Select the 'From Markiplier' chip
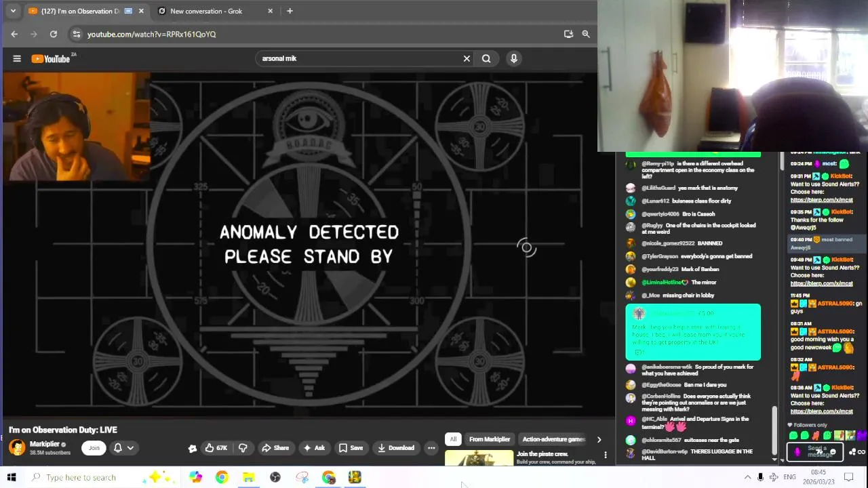 (489, 439)
